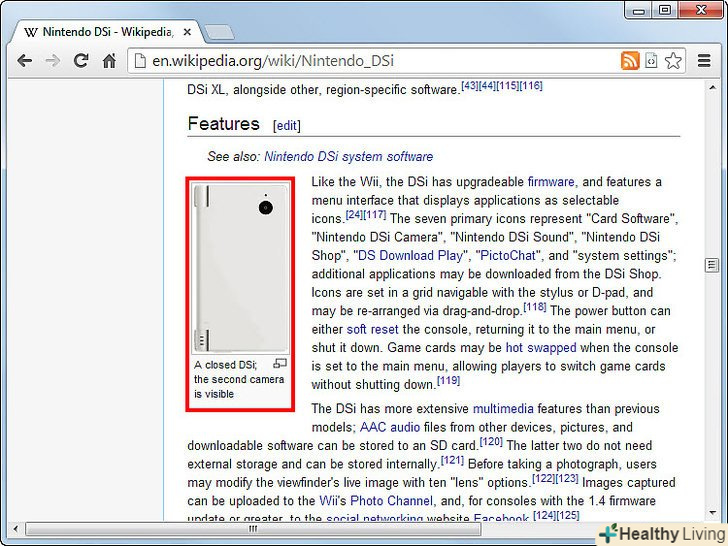Open the hot swapped link

tap(541, 348)
